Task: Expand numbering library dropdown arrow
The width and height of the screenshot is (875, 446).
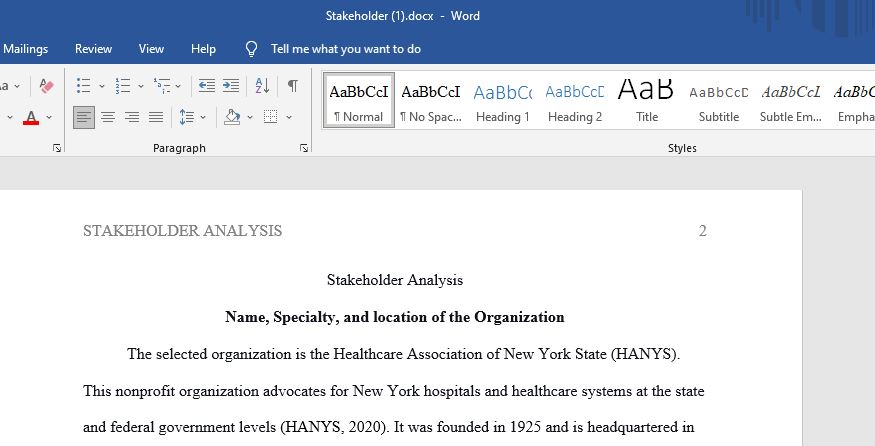Action: 141,86
